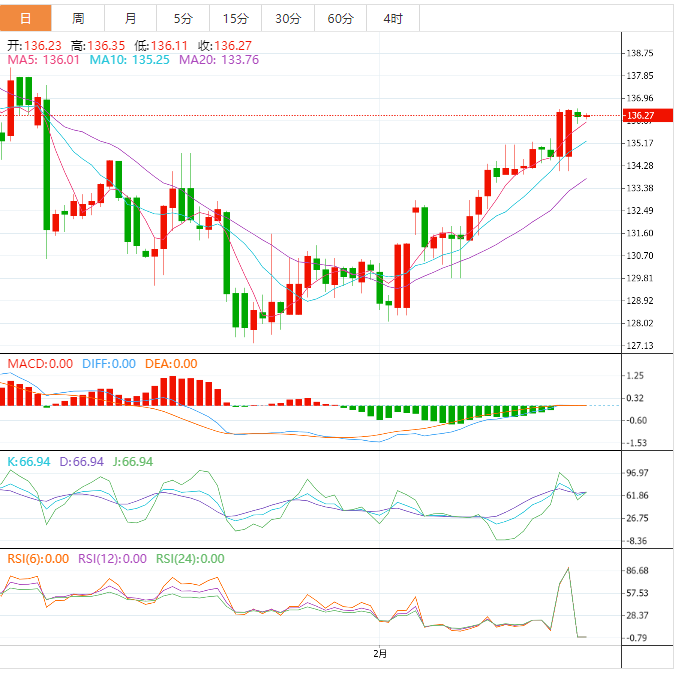
Task: Click the 开:136.23 open price value
Action: point(34,45)
